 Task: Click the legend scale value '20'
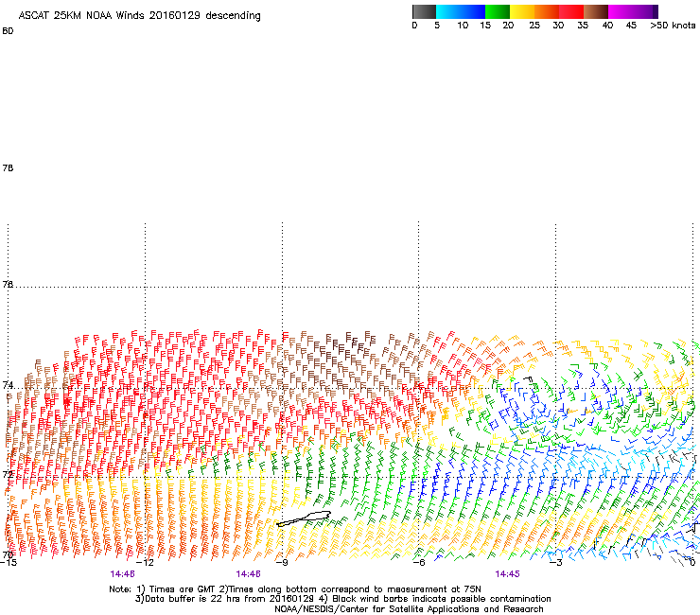coord(508,26)
